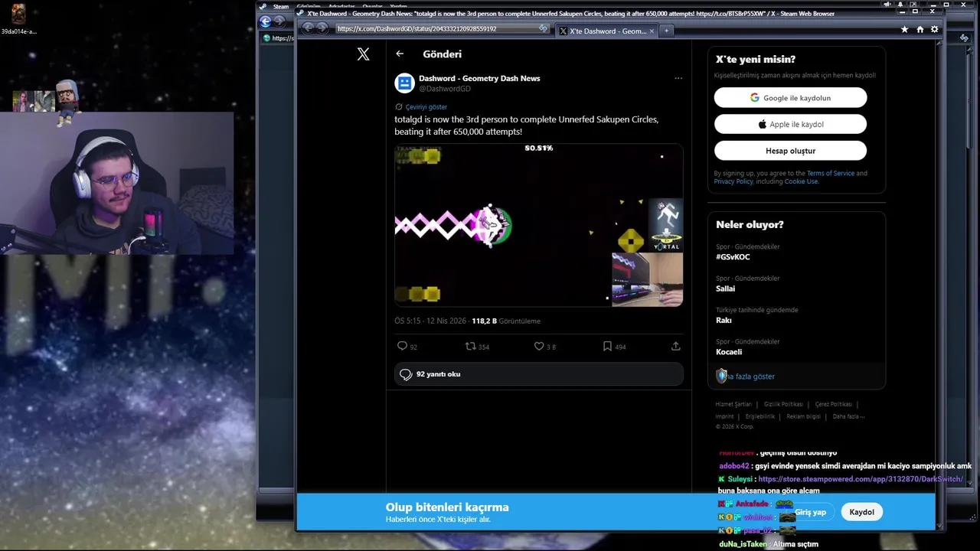This screenshot has width=980, height=551.
Task: Click the desktop icon labeled 39da014e-a...
Action: [18, 19]
